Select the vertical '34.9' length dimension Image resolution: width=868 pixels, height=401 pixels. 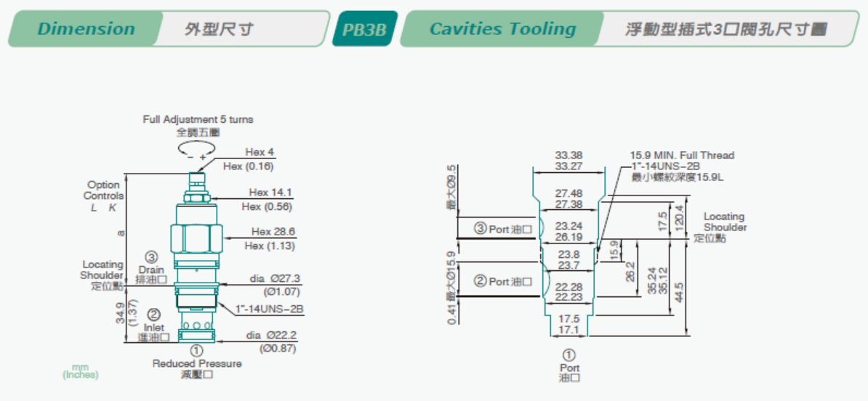click(x=121, y=314)
